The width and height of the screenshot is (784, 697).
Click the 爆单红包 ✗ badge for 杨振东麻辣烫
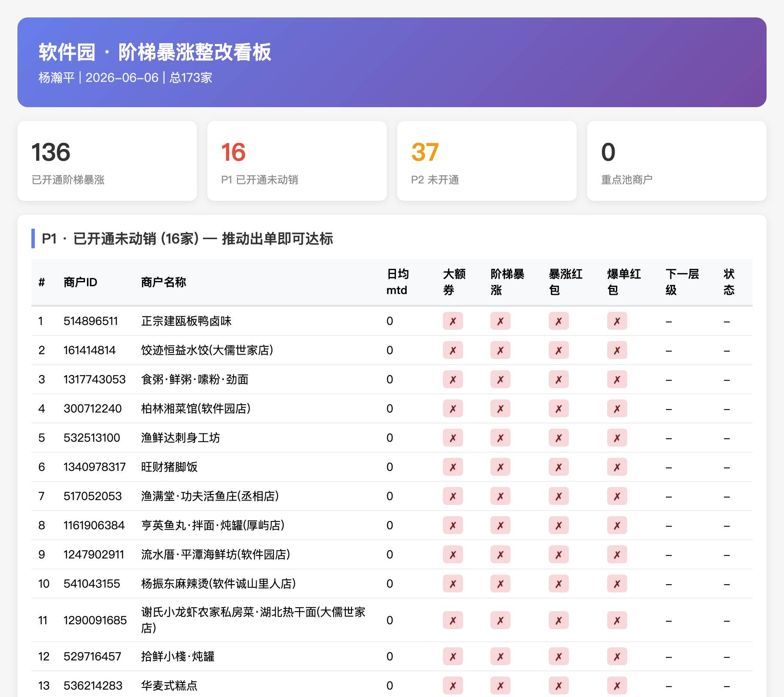pyautogui.click(x=617, y=584)
